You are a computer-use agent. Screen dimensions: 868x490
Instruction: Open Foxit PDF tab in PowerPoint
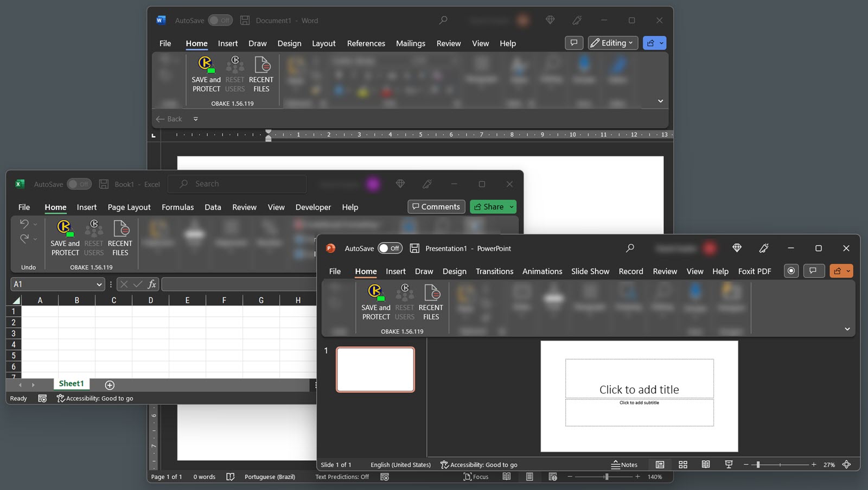755,271
